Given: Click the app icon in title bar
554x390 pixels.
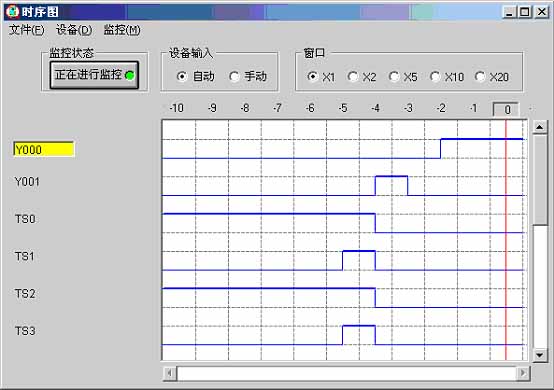Looking at the screenshot, I should point(12,11).
